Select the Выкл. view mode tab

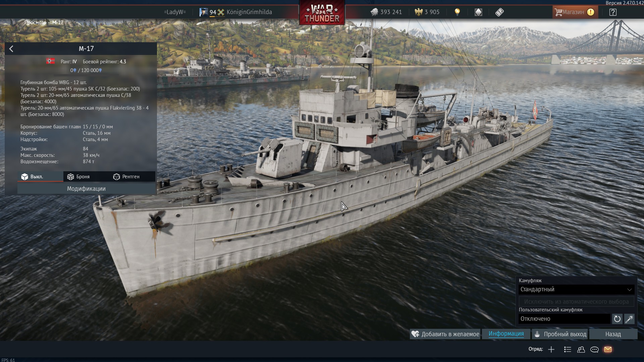pyautogui.click(x=40, y=177)
